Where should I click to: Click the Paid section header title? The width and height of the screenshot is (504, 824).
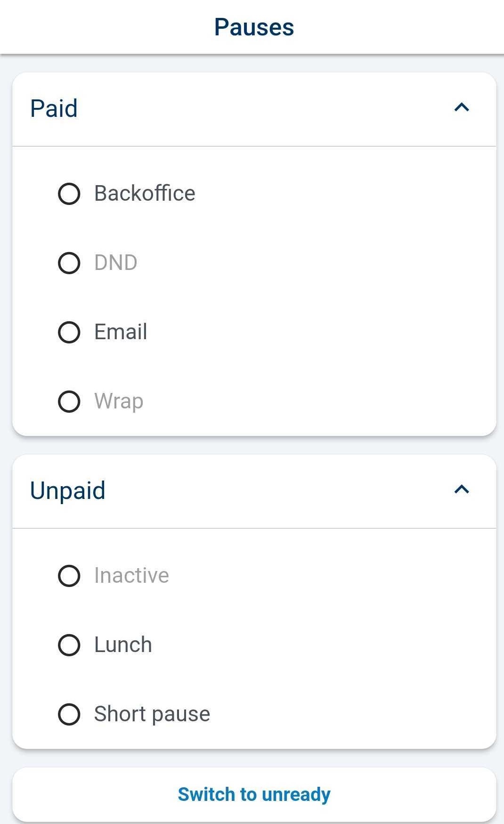tap(54, 108)
